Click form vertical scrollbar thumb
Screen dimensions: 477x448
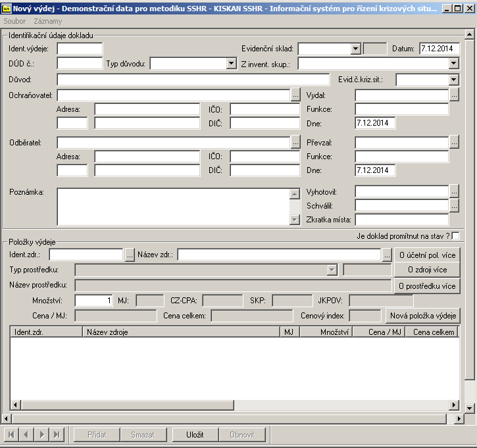469,210
